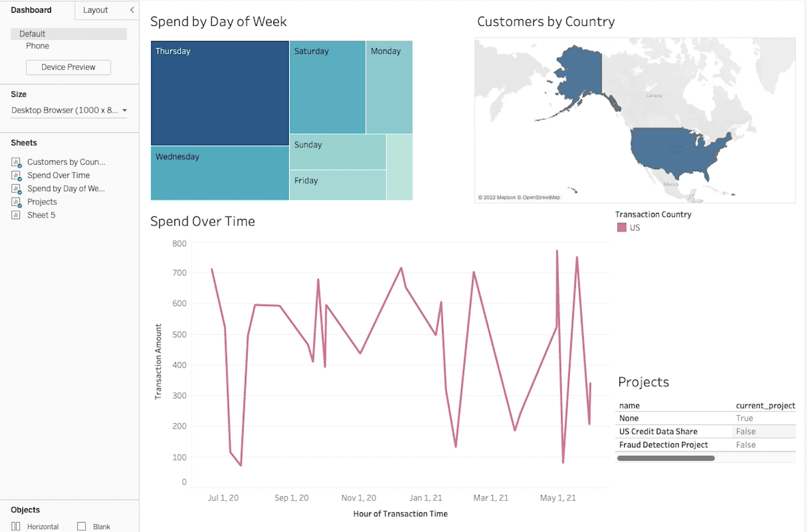Open Device Preview
This screenshot has height=532, width=807.
pyautogui.click(x=68, y=67)
